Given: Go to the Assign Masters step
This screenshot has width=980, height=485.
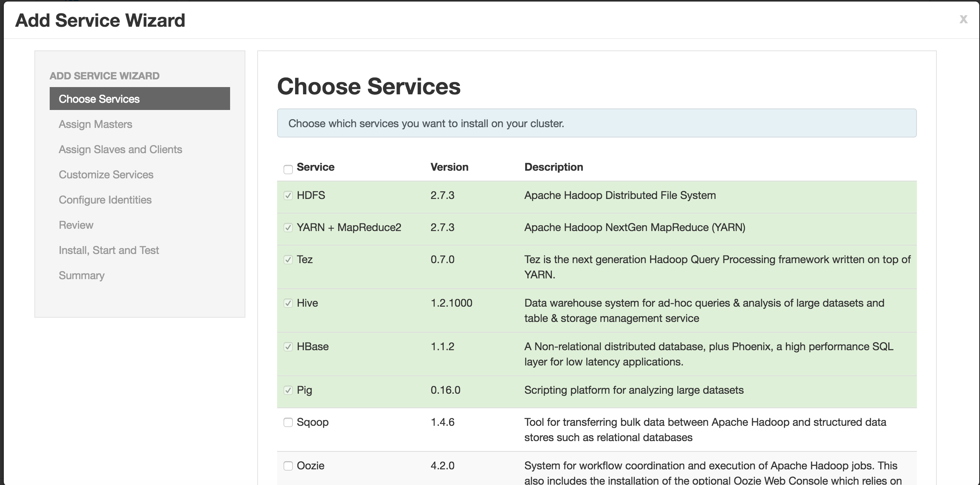Looking at the screenshot, I should [x=96, y=124].
